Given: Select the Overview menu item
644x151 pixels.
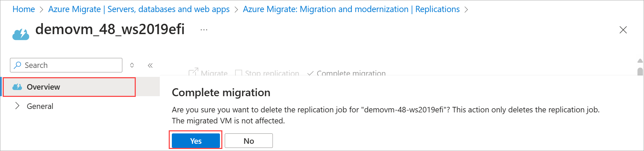Looking at the screenshot, I should pyautogui.click(x=43, y=87).
